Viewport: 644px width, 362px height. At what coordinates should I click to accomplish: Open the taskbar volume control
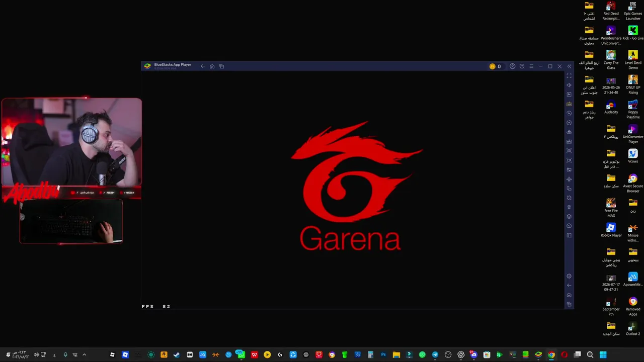36,355
